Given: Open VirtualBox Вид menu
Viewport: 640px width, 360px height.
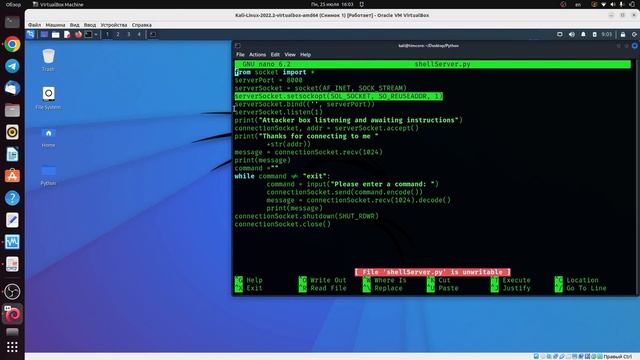Looking at the screenshot, I should (74, 25).
